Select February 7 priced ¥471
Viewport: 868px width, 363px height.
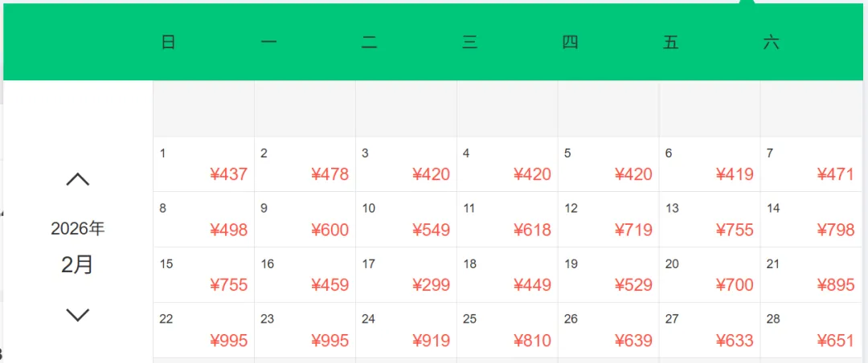click(x=811, y=165)
